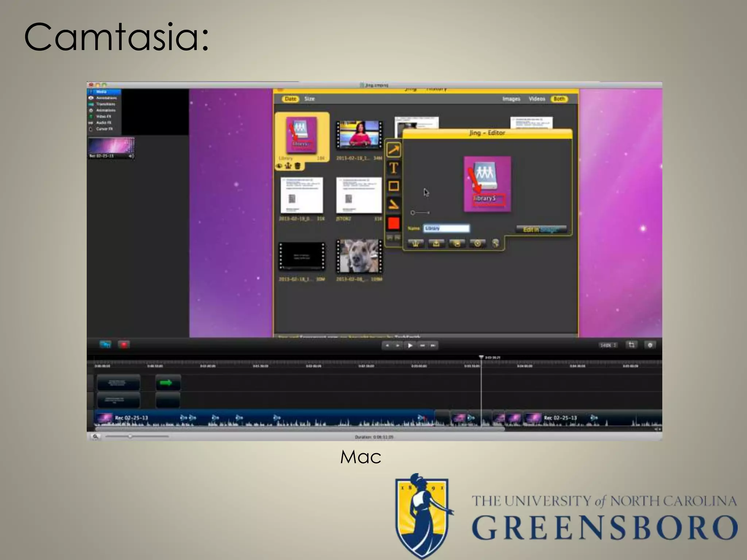Open the news anchor video thumbnail
This screenshot has height=560, width=747.
click(x=359, y=135)
